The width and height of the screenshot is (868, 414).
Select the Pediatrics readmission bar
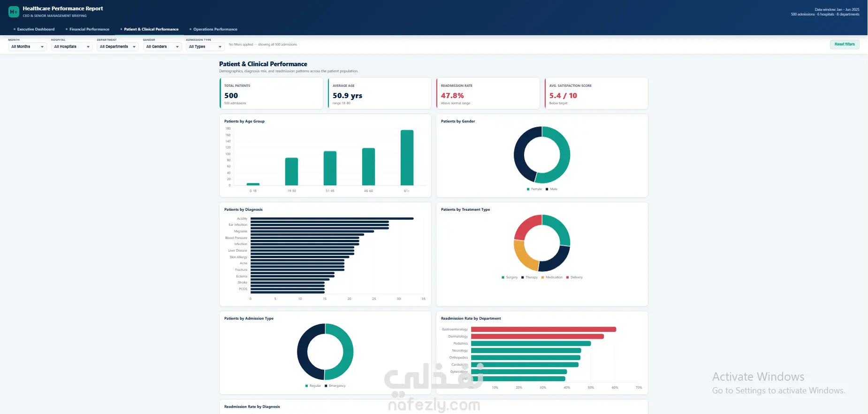point(531,344)
